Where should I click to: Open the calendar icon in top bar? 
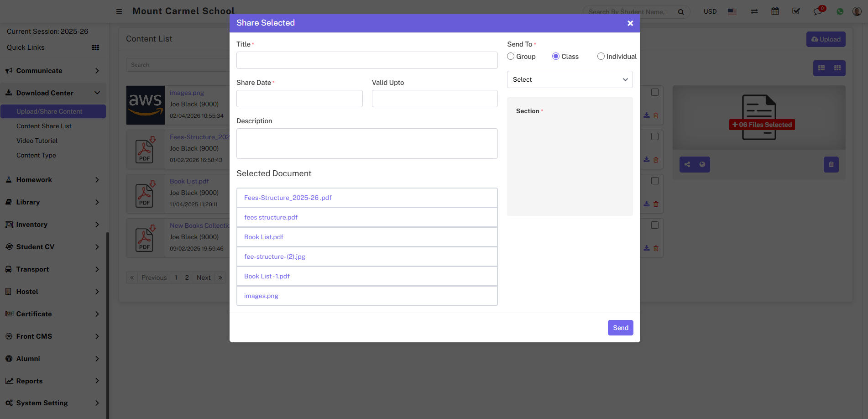(775, 11)
